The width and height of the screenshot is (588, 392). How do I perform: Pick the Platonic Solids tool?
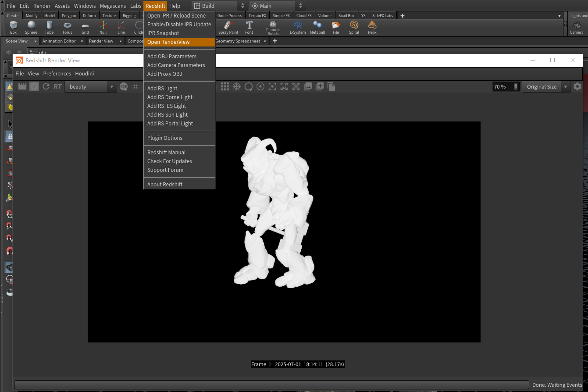tap(273, 28)
